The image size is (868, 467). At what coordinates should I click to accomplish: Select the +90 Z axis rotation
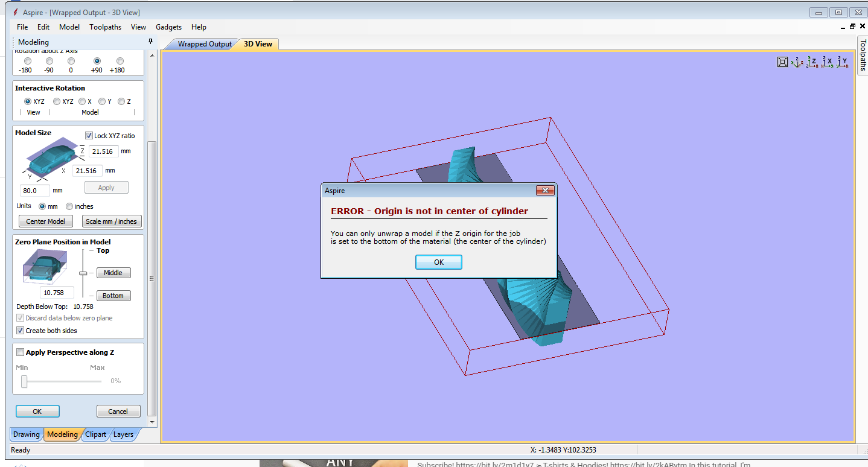pyautogui.click(x=97, y=61)
